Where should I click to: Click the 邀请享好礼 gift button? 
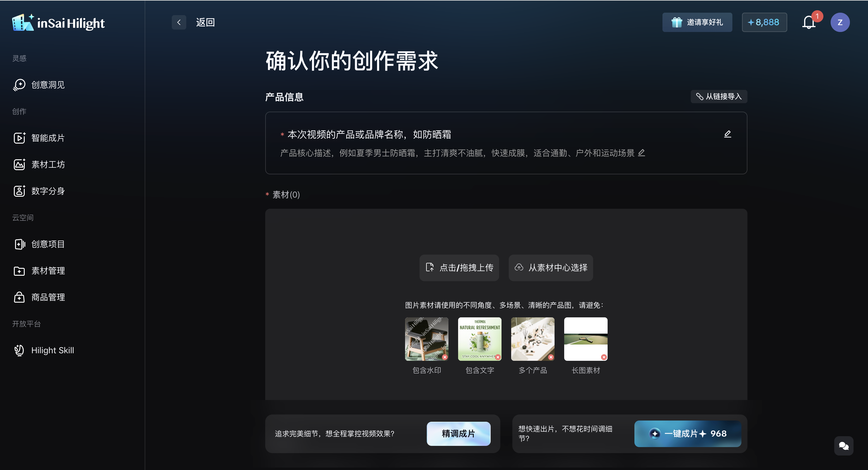pos(697,22)
